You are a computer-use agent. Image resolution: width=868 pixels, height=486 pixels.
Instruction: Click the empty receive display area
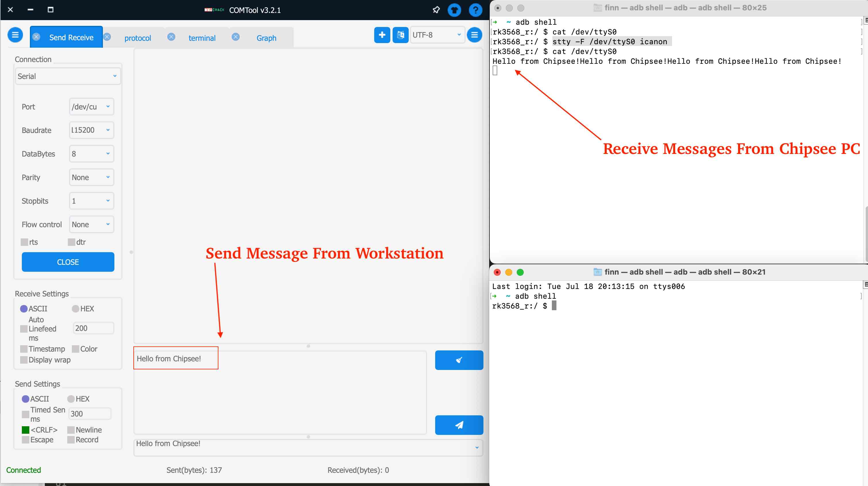tap(308, 196)
